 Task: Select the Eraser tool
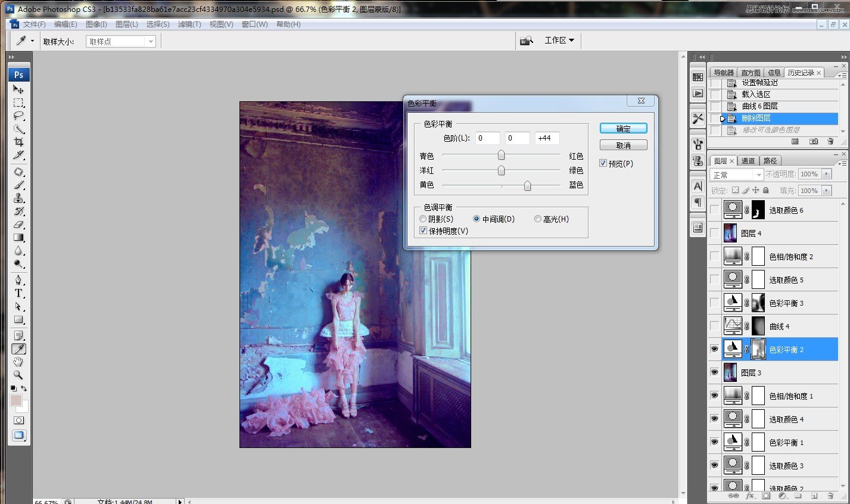(18, 224)
